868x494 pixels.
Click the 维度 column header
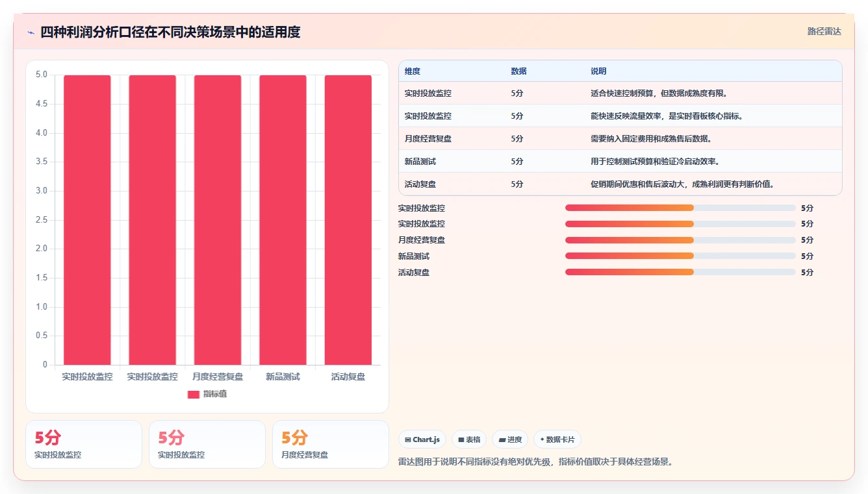click(413, 71)
